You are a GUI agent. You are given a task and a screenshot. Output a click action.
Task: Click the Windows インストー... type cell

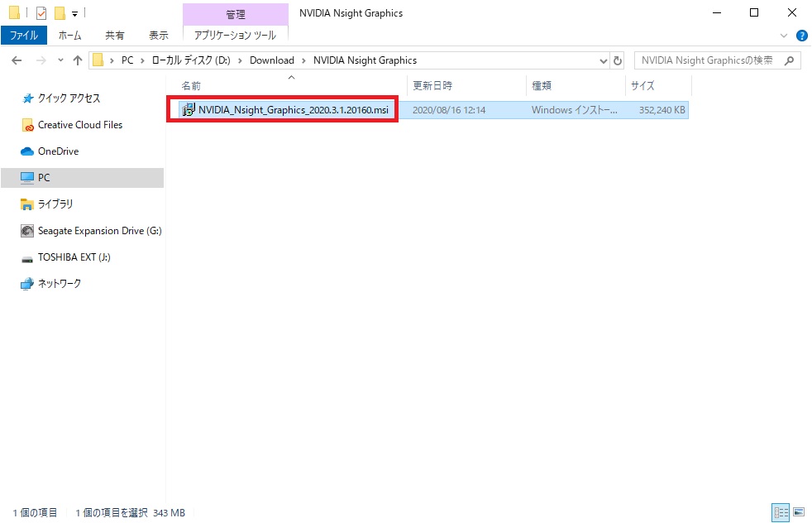(575, 110)
